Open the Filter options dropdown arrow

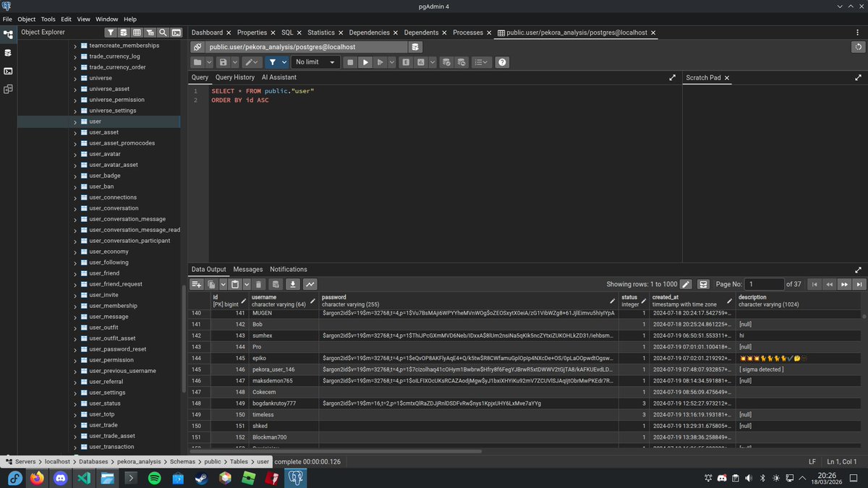(x=284, y=62)
